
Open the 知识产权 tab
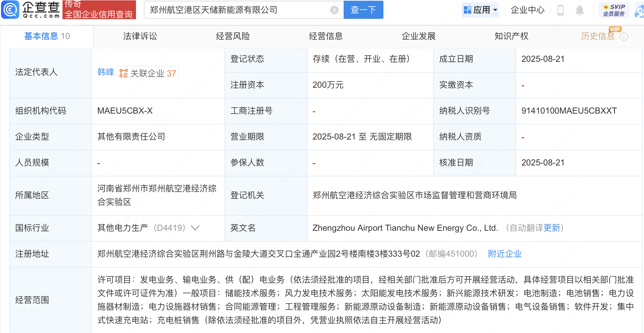click(x=512, y=36)
